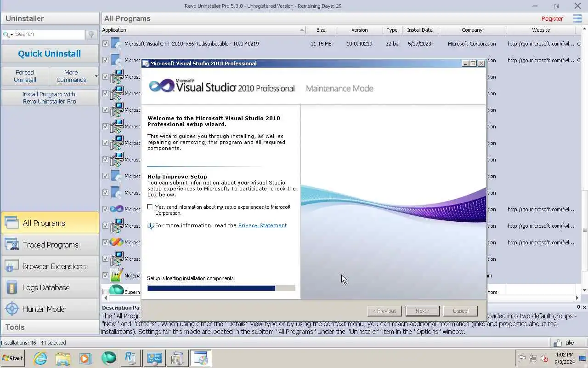Open Internet Explorer from the taskbar
Screen dimensions: 588x368
click(40, 358)
